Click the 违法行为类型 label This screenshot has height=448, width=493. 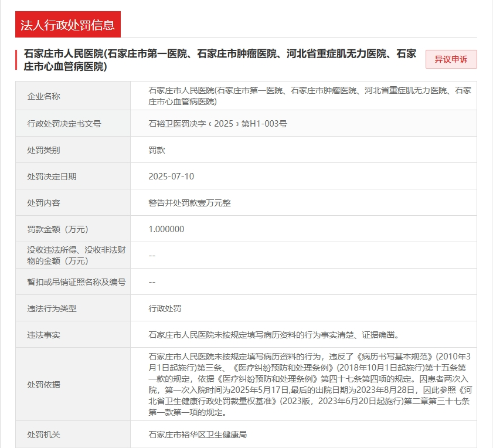pyautogui.click(x=52, y=308)
